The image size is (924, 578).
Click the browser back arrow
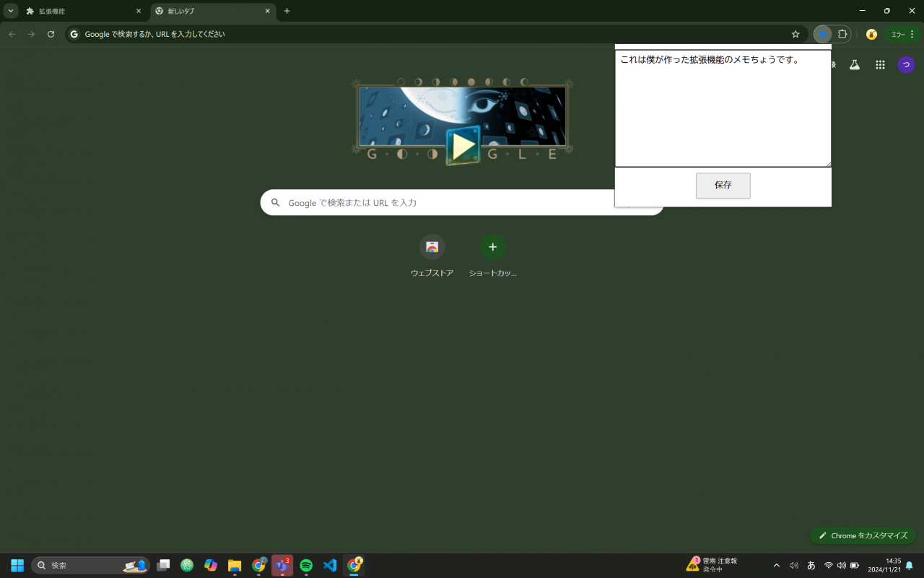pyautogui.click(x=12, y=34)
